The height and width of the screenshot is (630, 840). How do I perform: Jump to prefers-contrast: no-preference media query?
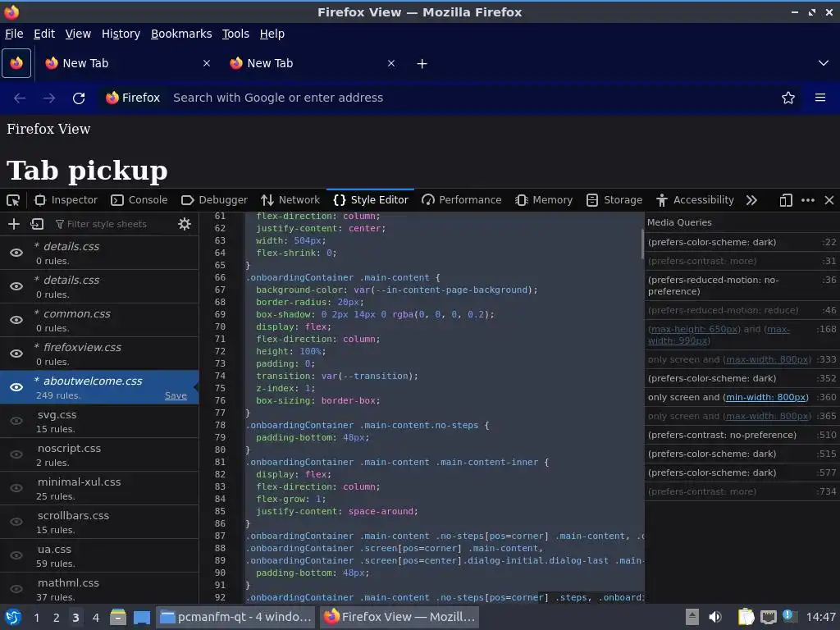click(x=742, y=435)
